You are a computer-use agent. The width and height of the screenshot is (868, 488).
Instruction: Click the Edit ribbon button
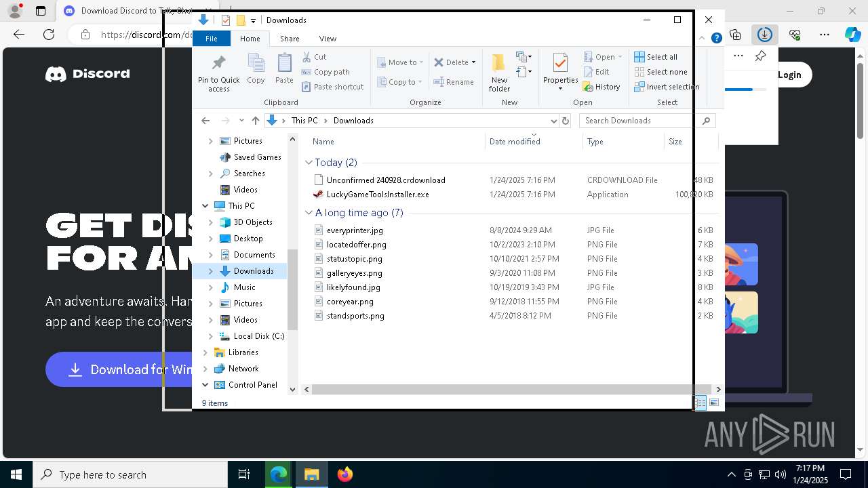[x=596, y=72]
